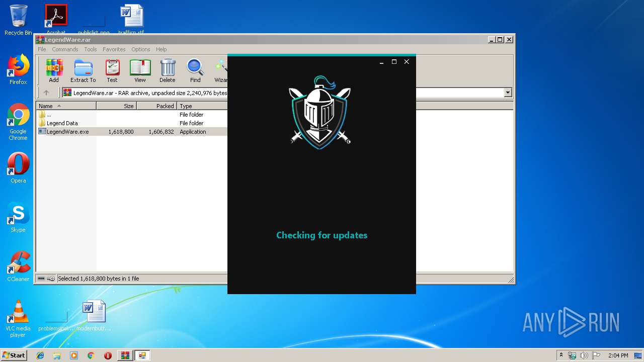Click the Extract To toolbar icon
Screen dimensions: 644x362
tap(83, 70)
